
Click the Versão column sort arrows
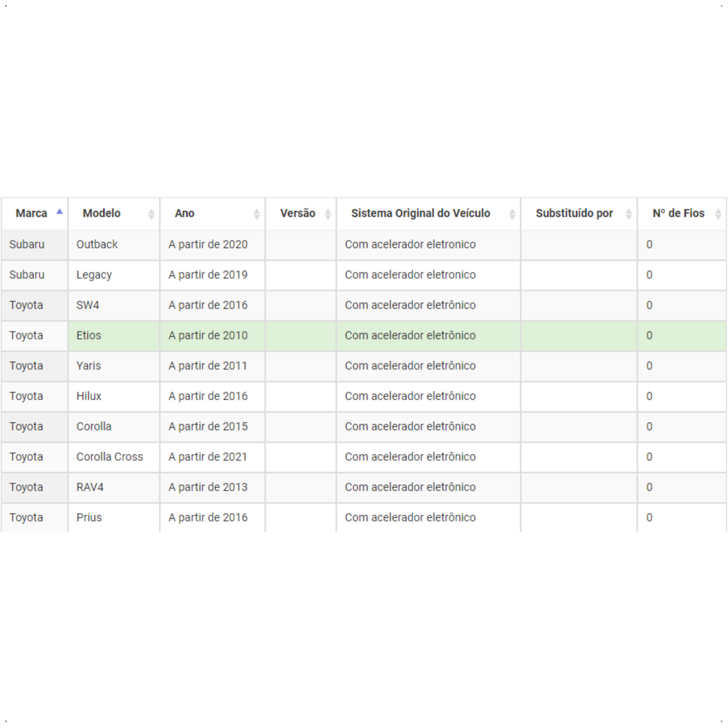click(x=328, y=214)
